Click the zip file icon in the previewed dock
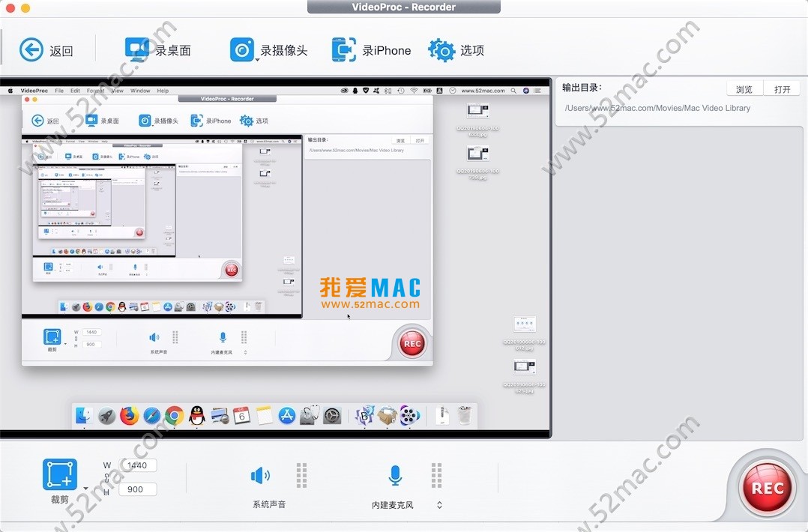 coord(442,415)
